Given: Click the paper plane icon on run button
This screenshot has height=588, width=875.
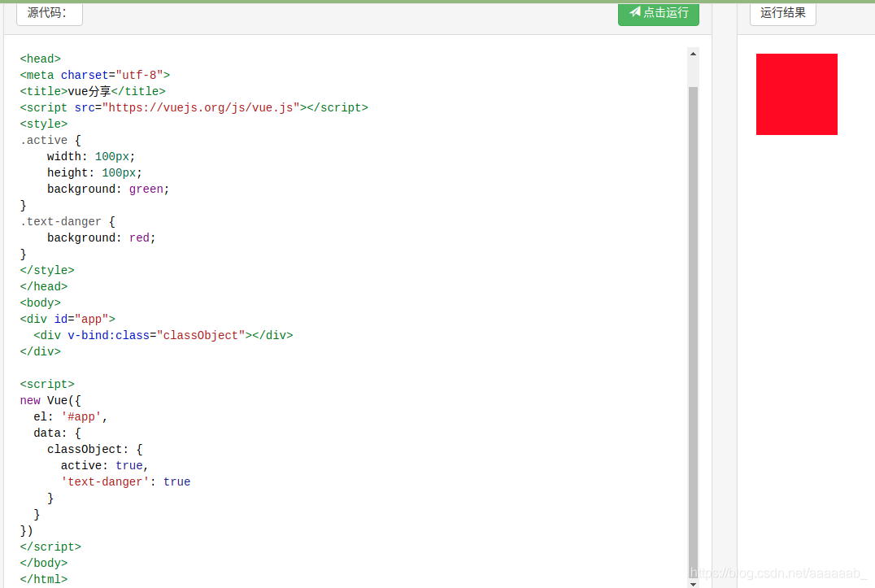Looking at the screenshot, I should (635, 11).
